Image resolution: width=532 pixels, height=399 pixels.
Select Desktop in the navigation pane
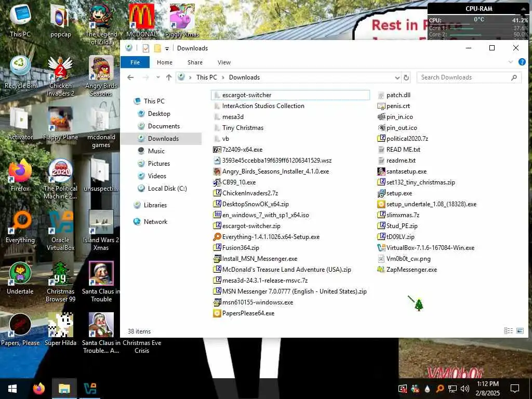point(159,114)
